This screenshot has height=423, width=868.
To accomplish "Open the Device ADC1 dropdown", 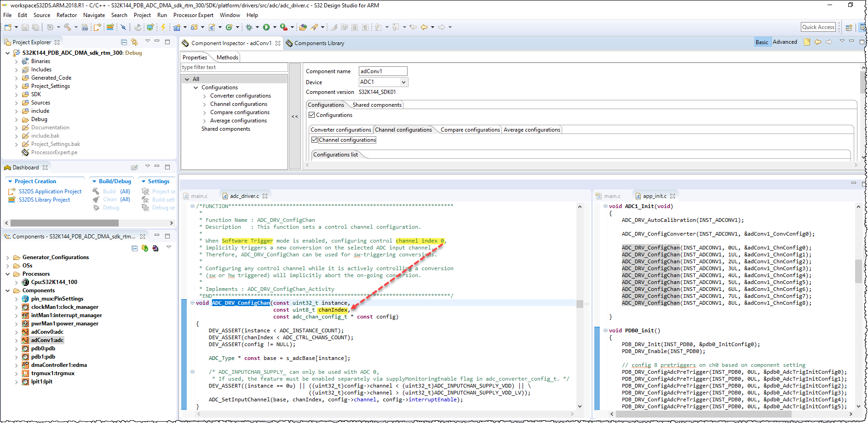I will (x=403, y=82).
